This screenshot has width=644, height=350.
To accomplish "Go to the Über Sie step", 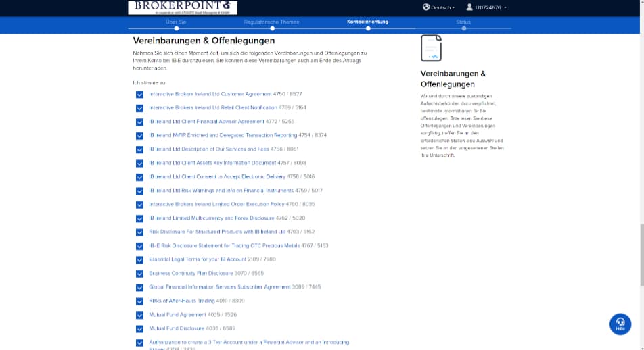I will pos(176,22).
